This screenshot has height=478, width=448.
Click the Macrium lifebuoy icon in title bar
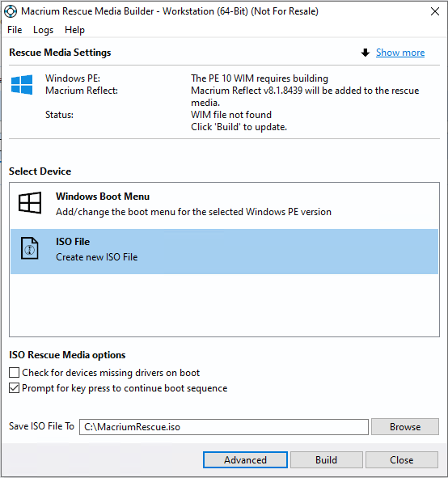pyautogui.click(x=11, y=11)
